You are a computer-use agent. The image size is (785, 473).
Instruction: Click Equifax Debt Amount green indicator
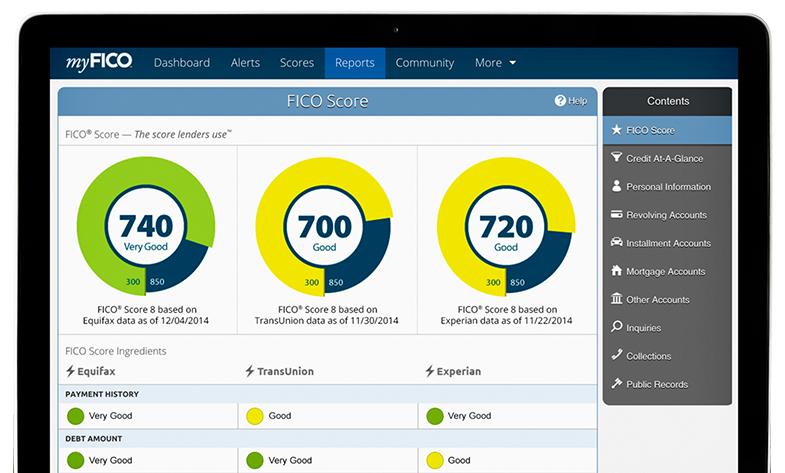pos(76,460)
